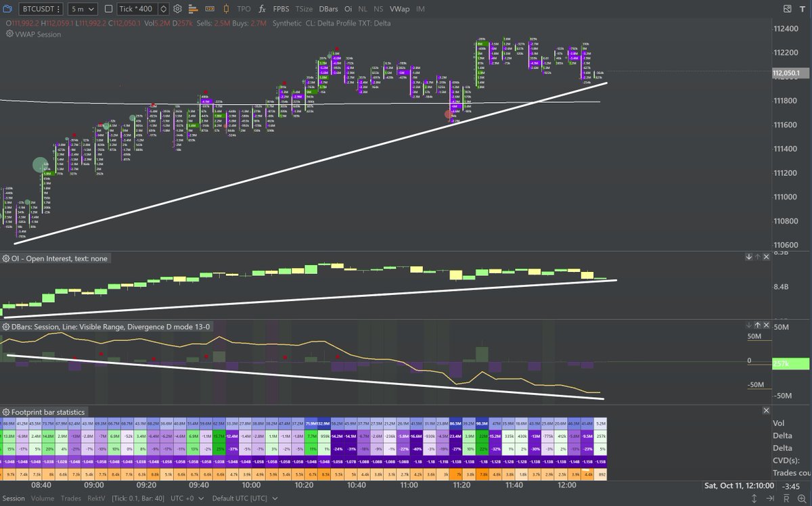Image resolution: width=812 pixels, height=506 pixels.
Task: Toggle the VWap indicator
Action: tap(399, 9)
